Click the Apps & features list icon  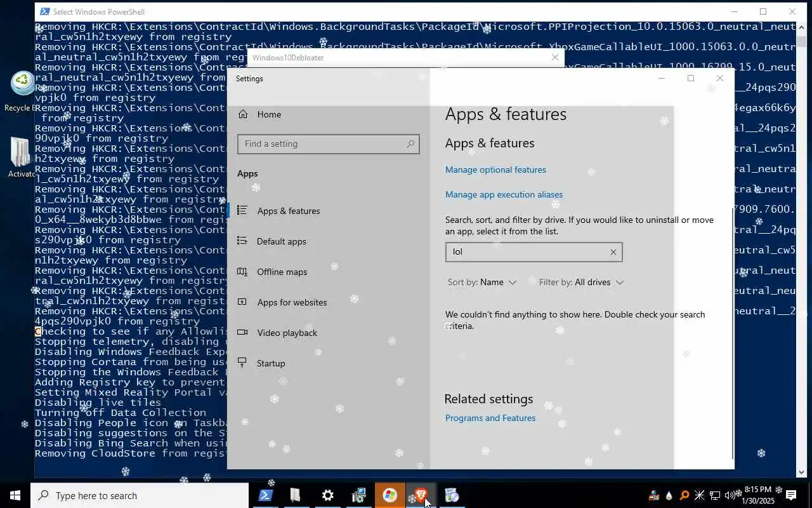[x=242, y=210]
